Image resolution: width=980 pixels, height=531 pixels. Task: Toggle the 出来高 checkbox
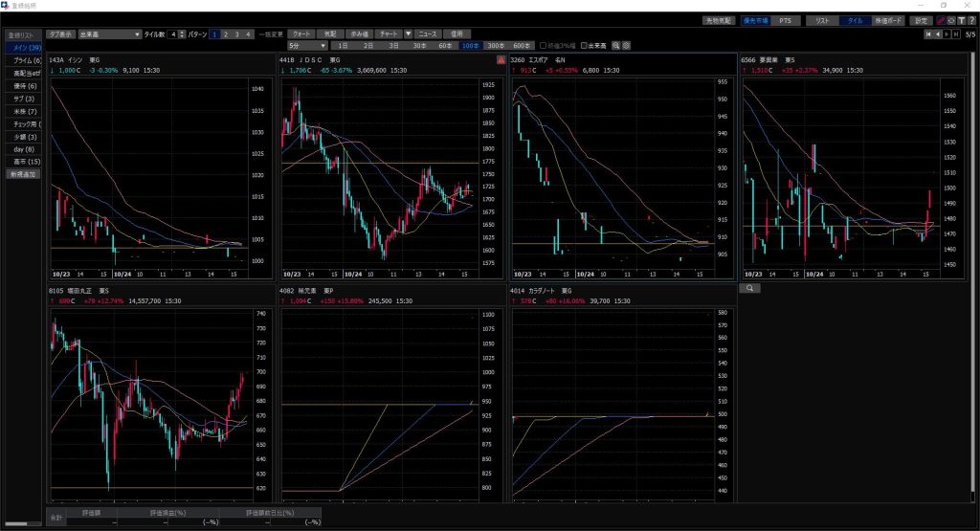(x=585, y=45)
